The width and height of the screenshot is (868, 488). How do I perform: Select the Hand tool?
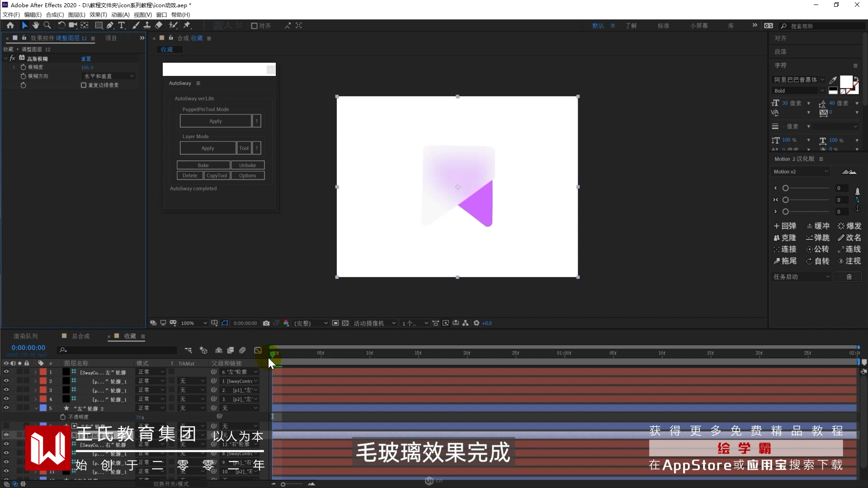click(x=36, y=26)
